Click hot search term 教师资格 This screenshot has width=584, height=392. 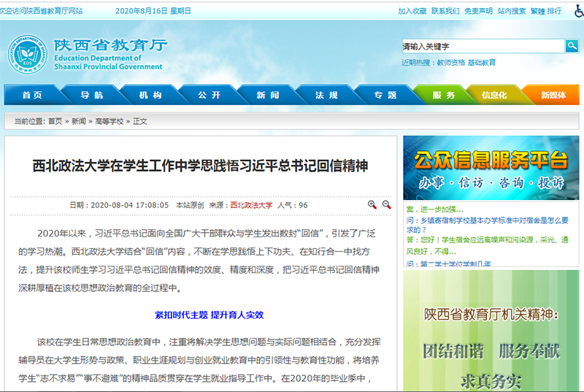pyautogui.click(x=450, y=63)
